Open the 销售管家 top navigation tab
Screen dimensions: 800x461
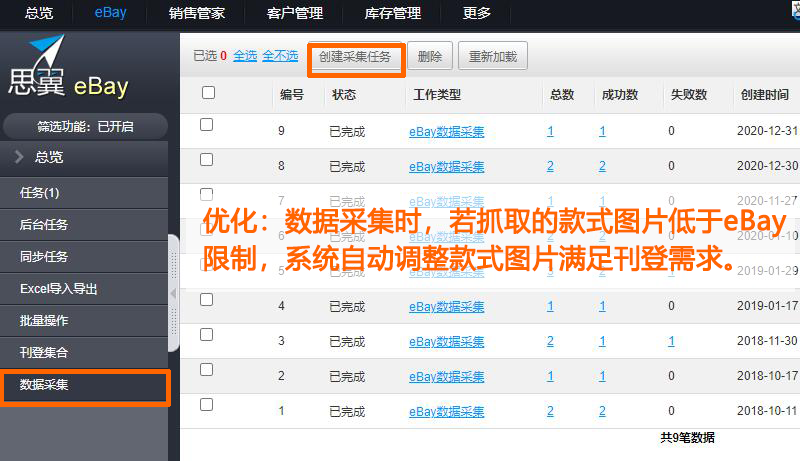point(196,13)
